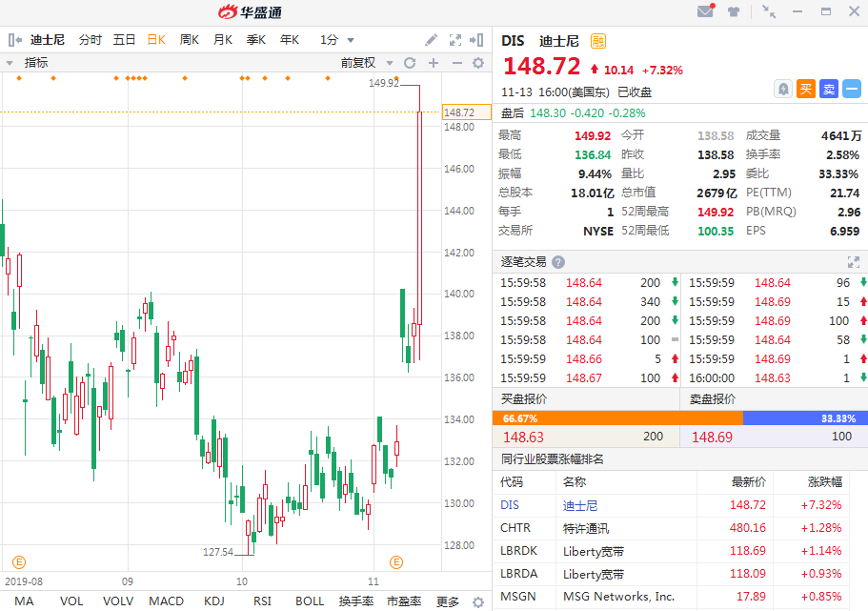Click the 华盛通 logo
This screenshot has width=868, height=611.
[x=250, y=11]
